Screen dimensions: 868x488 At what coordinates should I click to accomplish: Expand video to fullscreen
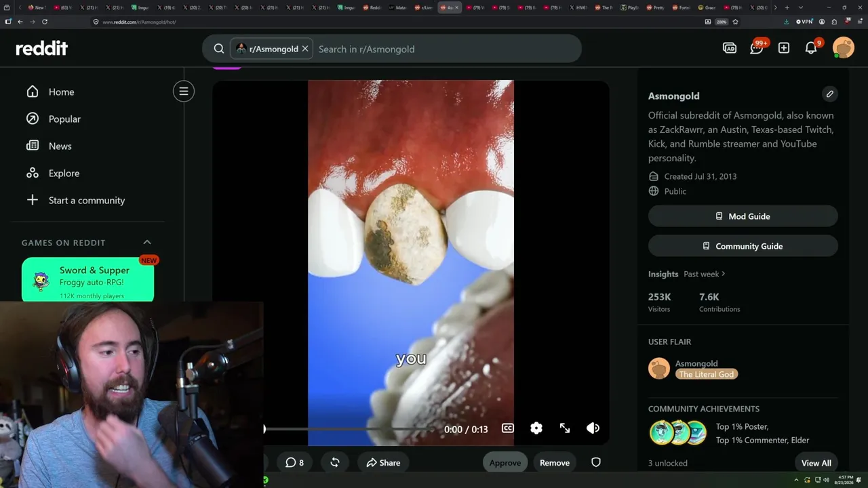[565, 428]
